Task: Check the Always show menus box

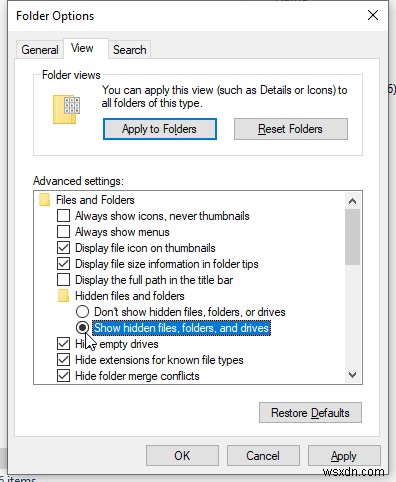Action: tap(63, 232)
